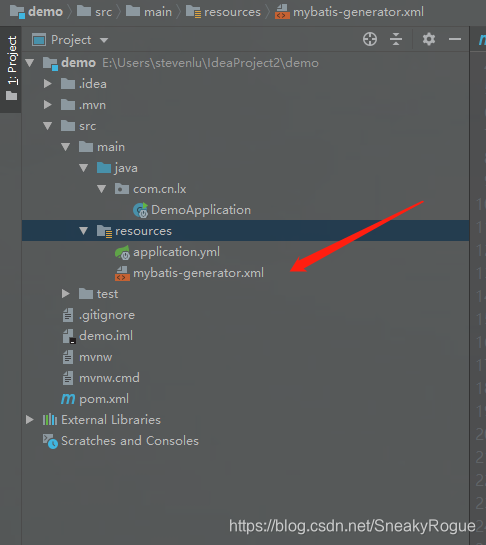Click the Spring Boot DemoApplication class icon
Image resolution: width=486 pixels, height=545 pixels.
coord(141,210)
